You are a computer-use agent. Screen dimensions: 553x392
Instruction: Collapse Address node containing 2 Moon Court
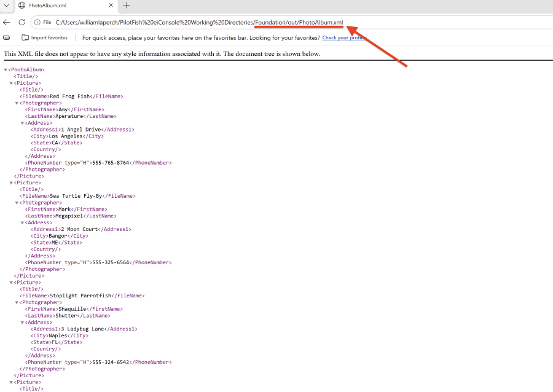click(22, 223)
